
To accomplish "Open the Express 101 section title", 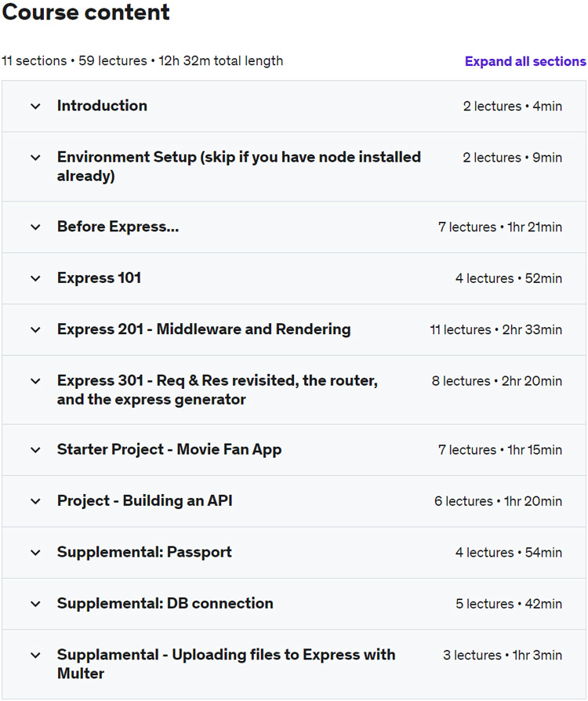I will click(x=99, y=278).
